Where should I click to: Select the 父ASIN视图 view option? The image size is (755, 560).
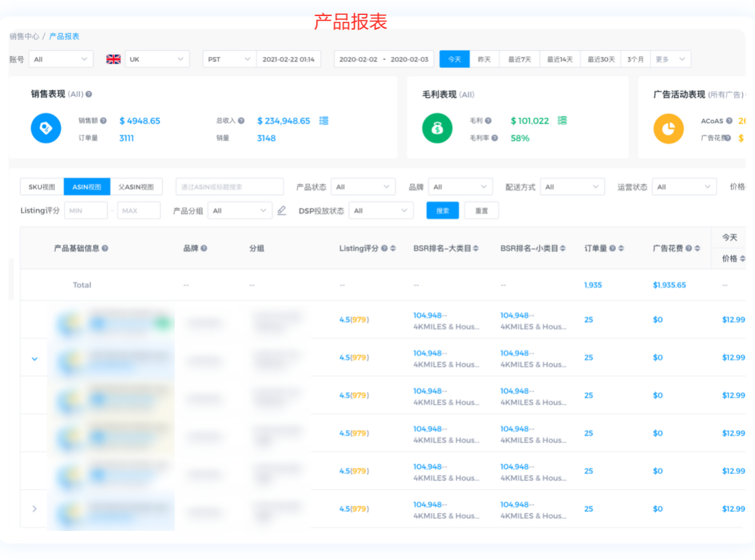click(136, 187)
